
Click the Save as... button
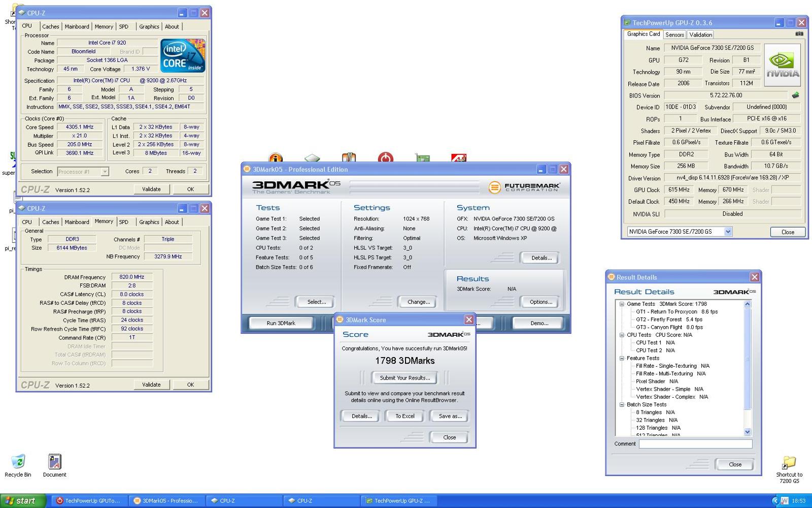[x=450, y=416]
